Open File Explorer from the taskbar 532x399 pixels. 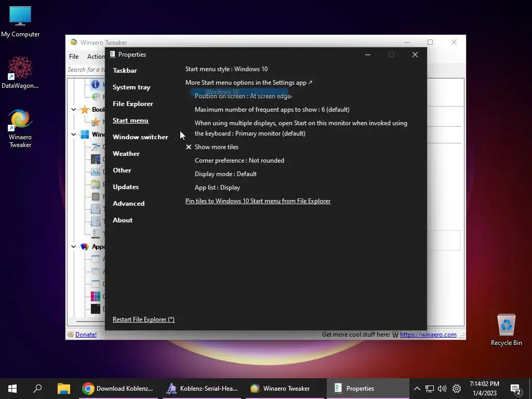click(x=63, y=389)
